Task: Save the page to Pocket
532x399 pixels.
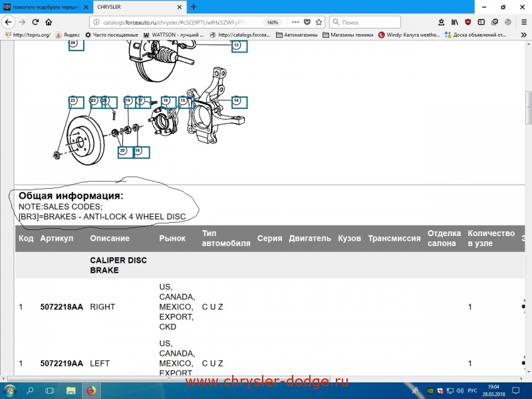Action: pyautogui.click(x=307, y=22)
